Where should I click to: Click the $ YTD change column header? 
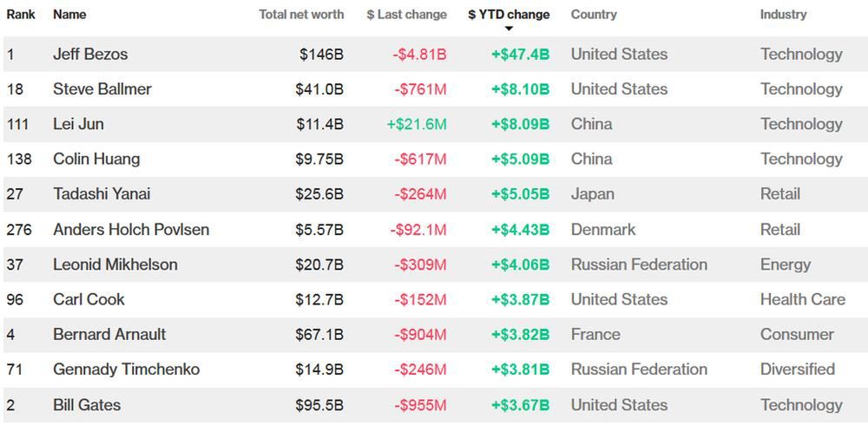(509, 15)
